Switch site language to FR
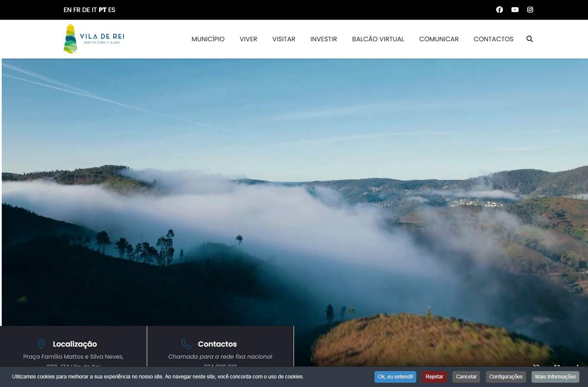The width and height of the screenshot is (588, 387). [x=77, y=9]
